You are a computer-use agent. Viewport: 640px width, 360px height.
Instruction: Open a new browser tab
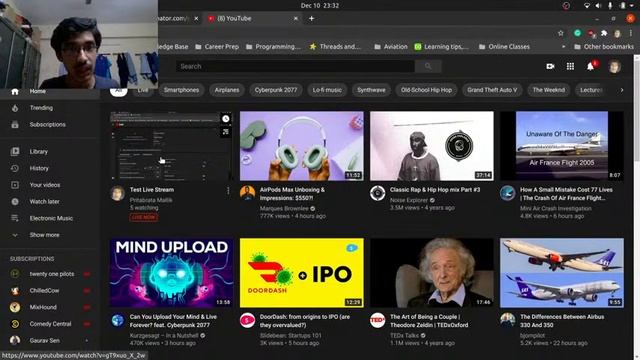[x=311, y=18]
